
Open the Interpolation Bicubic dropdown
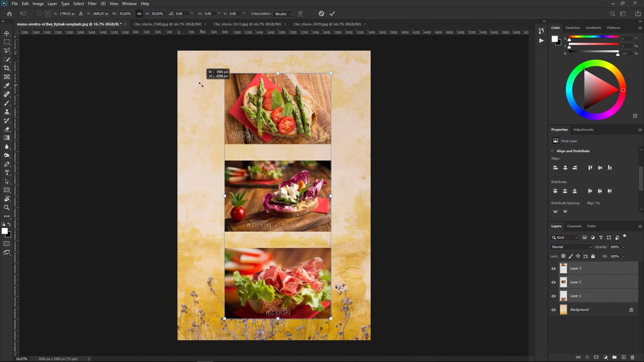(x=284, y=14)
